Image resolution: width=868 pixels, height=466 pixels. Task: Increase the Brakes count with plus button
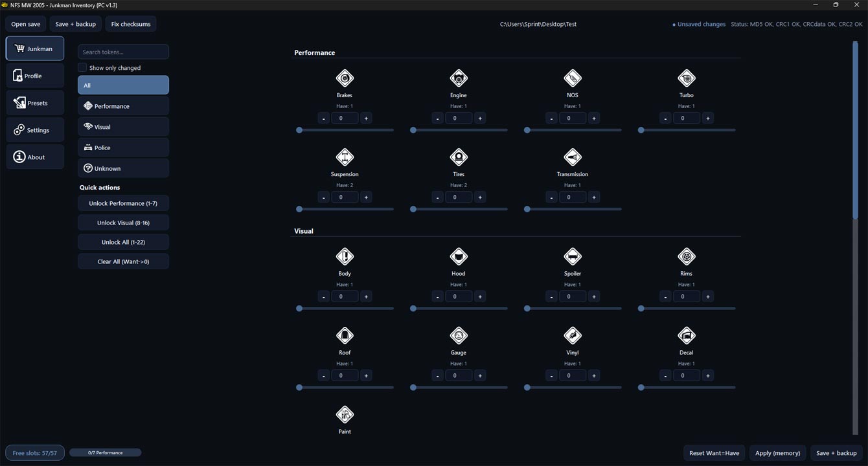click(x=366, y=118)
